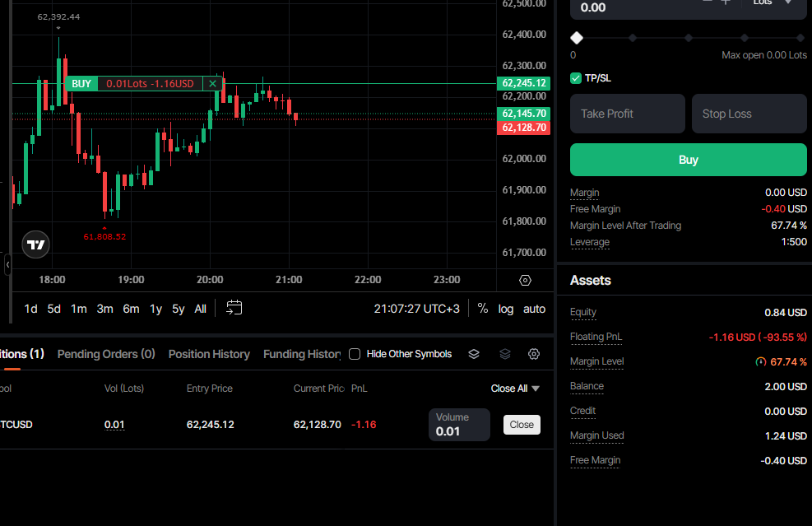This screenshot has width=812, height=526.
Task: Select the outlined layers view icon
Action: tap(474, 354)
